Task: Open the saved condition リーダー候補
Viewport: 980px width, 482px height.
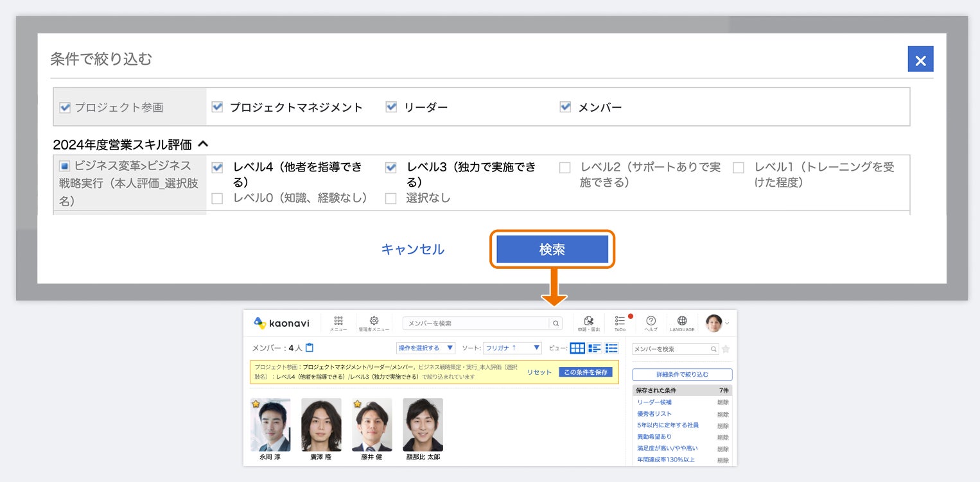Action: tap(654, 402)
